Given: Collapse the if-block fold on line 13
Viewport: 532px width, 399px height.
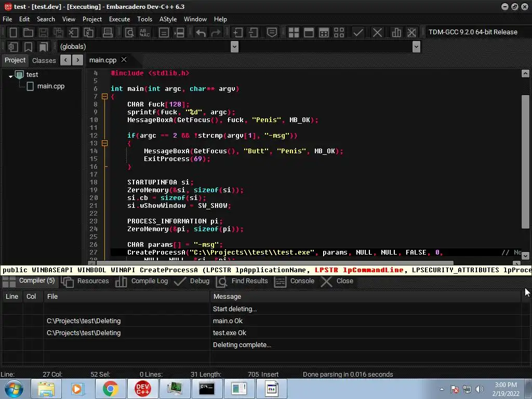Looking at the screenshot, I should [105, 143].
